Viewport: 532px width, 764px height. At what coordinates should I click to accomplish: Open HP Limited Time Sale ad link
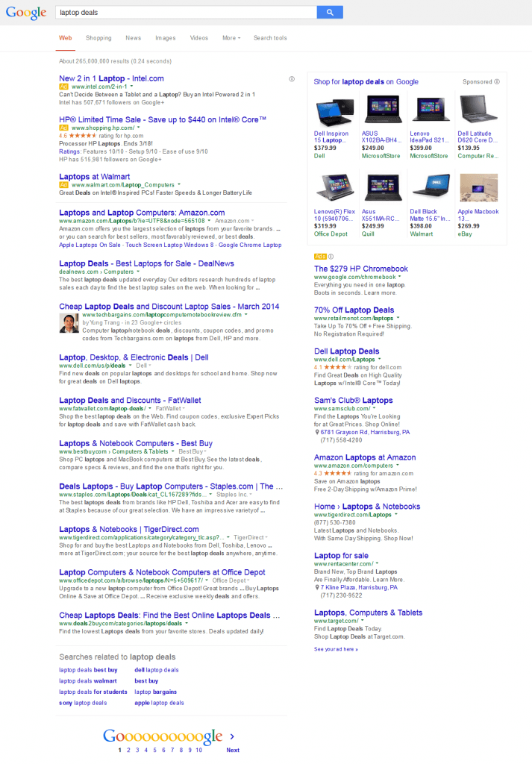pyautogui.click(x=162, y=119)
